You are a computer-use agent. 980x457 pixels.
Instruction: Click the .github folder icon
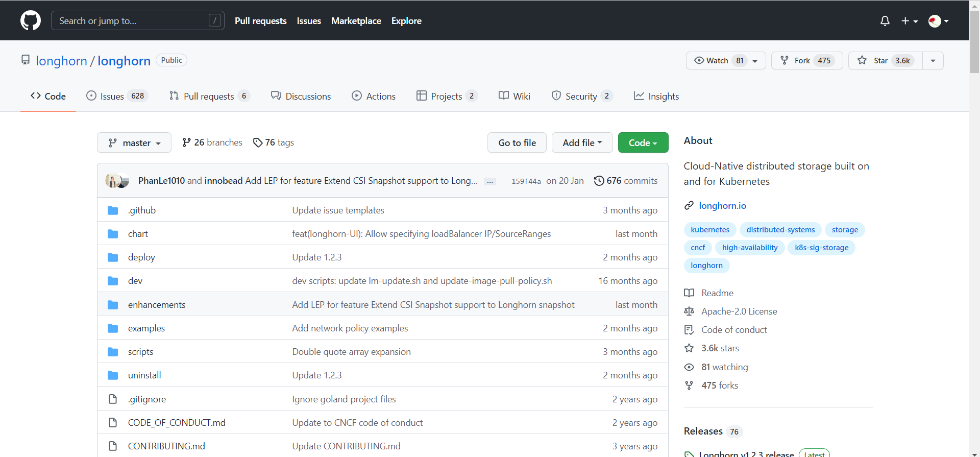(x=113, y=210)
